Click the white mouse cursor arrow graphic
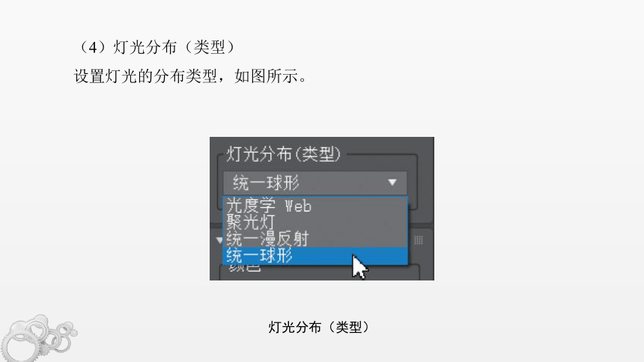 click(x=359, y=267)
